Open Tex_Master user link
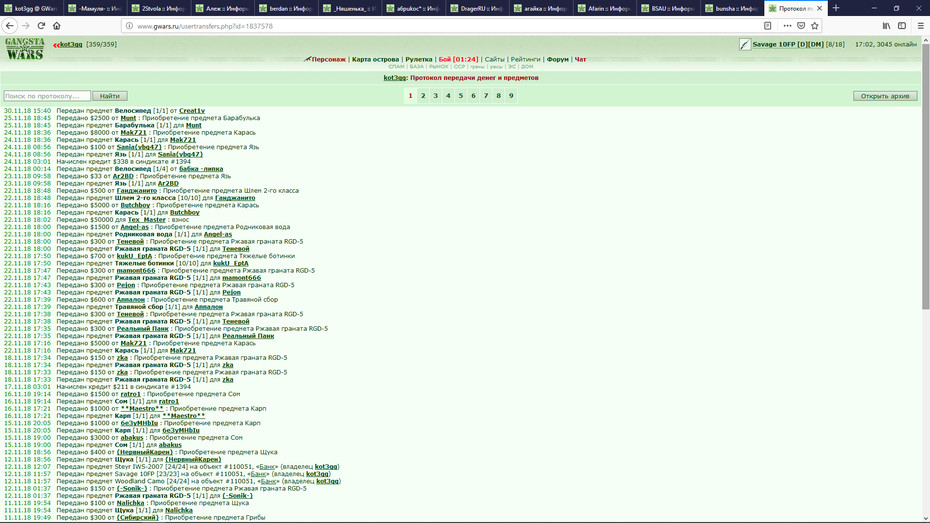The height and width of the screenshot is (523, 930). 146,220
